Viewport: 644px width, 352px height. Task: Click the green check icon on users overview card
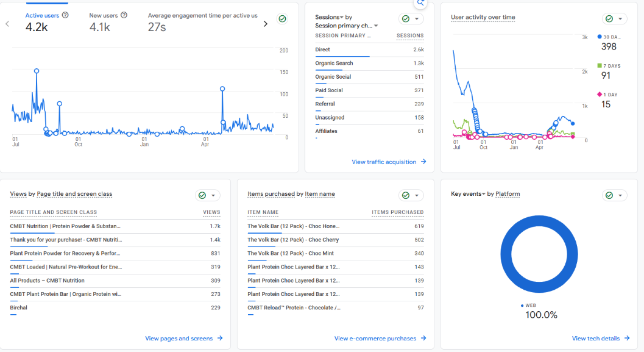[282, 18]
